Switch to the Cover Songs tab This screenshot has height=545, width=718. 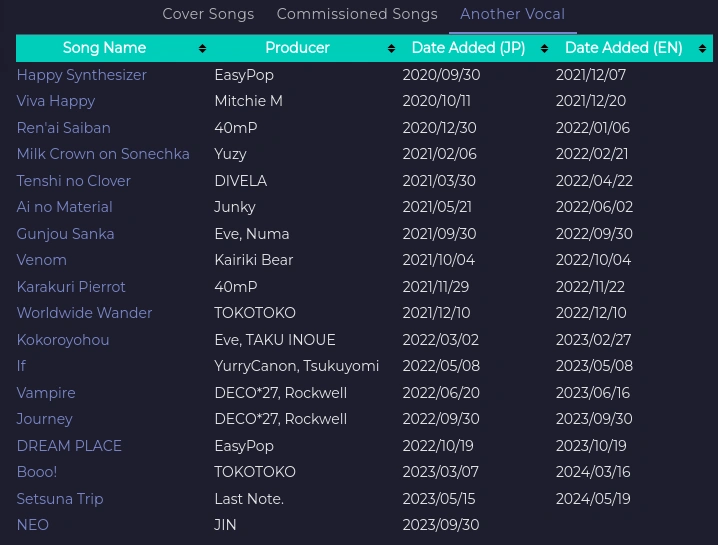pos(208,14)
